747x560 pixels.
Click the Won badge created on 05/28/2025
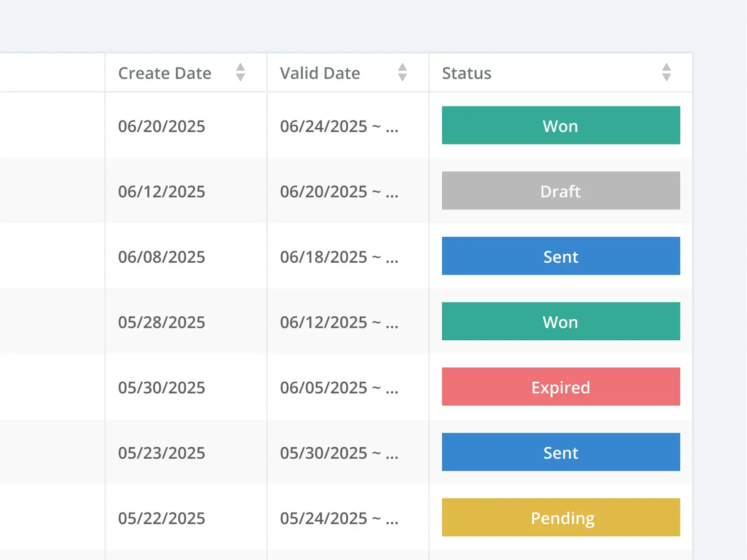[x=560, y=321]
